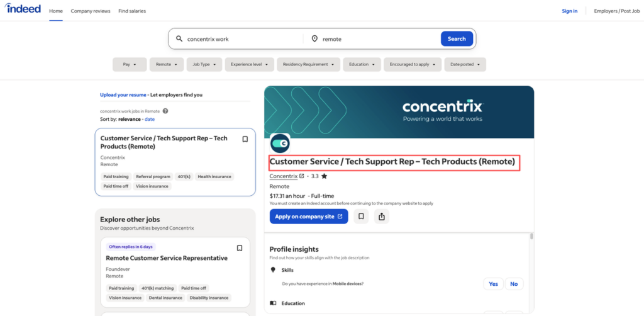This screenshot has width=644, height=316.
Task: Answer No to Mobile devices experience
Action: point(514,284)
